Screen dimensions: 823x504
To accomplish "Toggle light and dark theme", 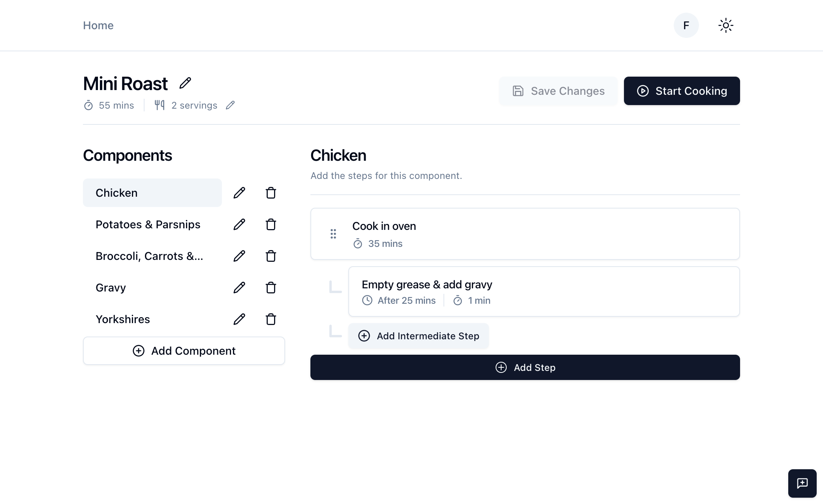I will point(726,25).
